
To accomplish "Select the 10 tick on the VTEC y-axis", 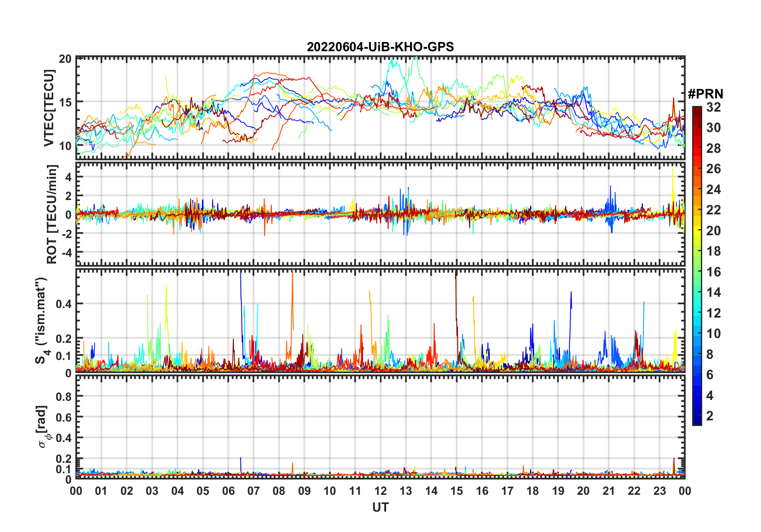I will pyautogui.click(x=65, y=146).
